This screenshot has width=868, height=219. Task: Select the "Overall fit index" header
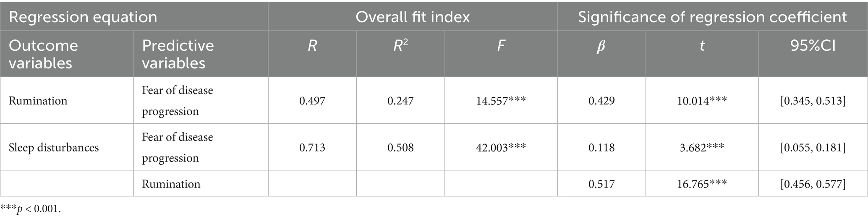(413, 17)
